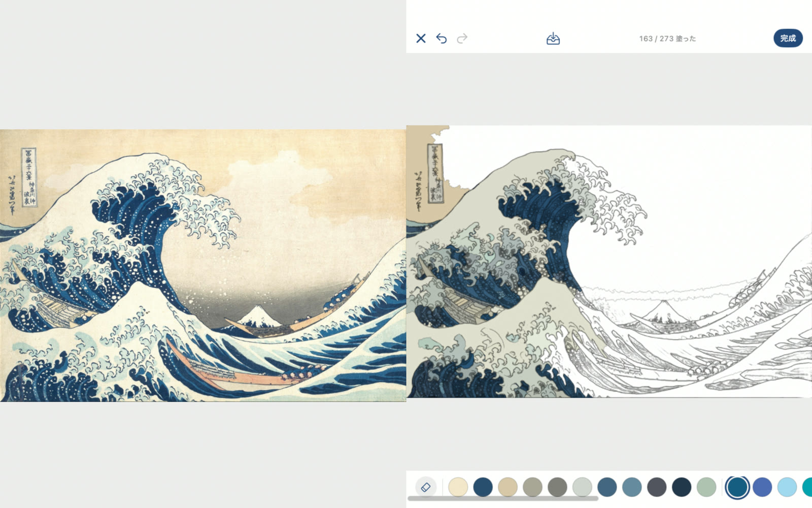Select the sage green color swatch
This screenshot has width=812, height=508.
[706, 487]
